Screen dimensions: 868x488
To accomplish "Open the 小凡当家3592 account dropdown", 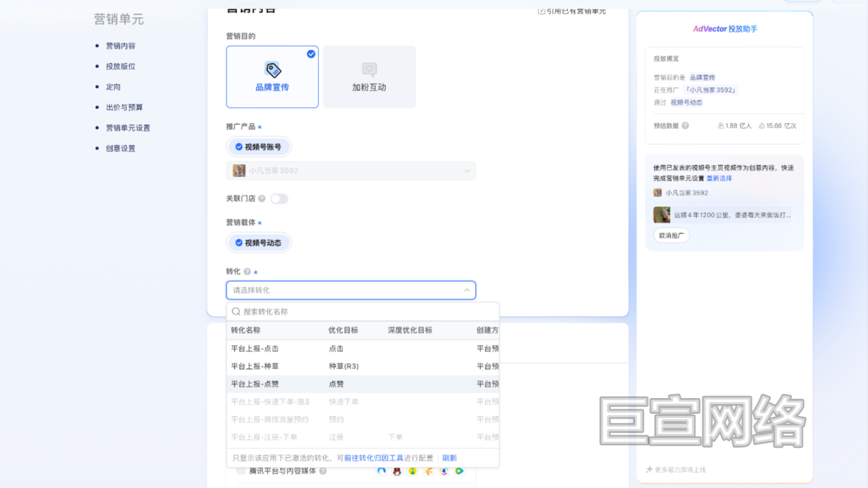I will (x=351, y=171).
